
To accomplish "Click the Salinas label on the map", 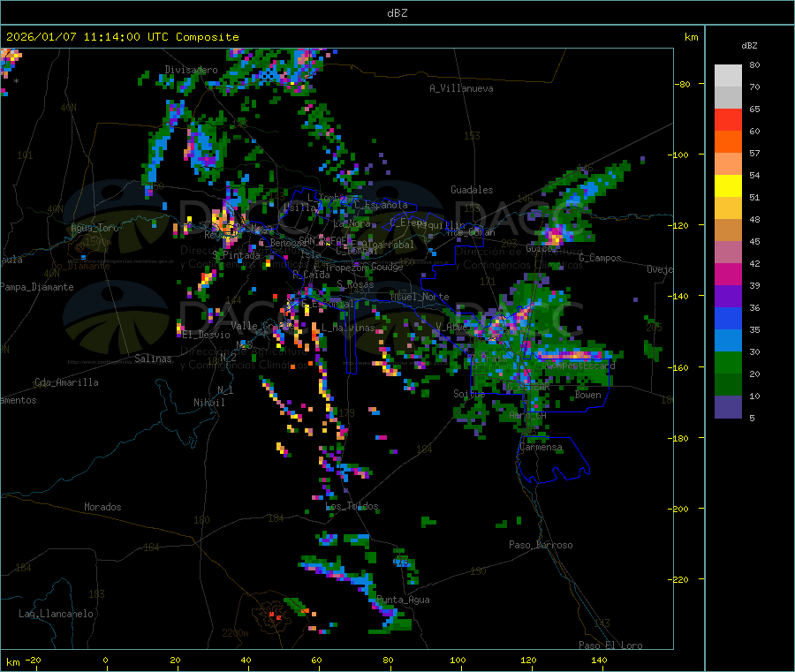I will click(x=153, y=359).
